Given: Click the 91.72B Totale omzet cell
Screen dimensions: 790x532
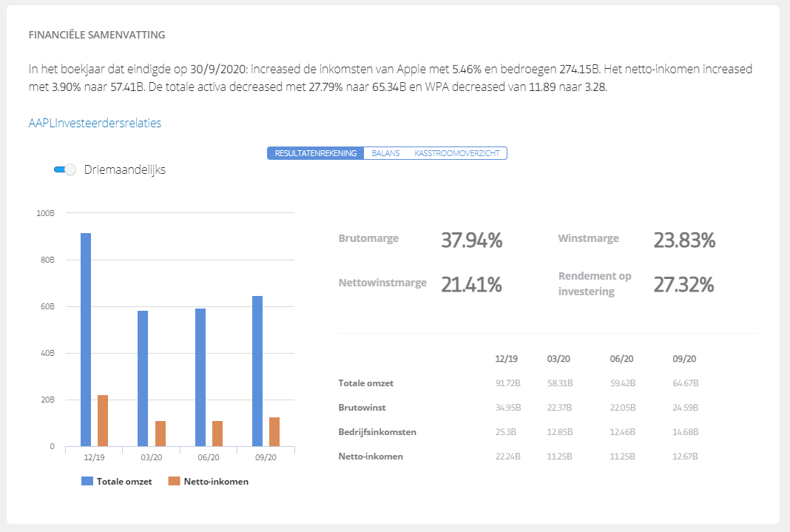Looking at the screenshot, I should 508,383.
